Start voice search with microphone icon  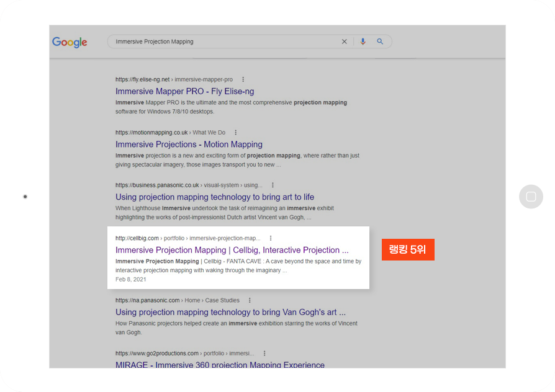click(x=363, y=42)
